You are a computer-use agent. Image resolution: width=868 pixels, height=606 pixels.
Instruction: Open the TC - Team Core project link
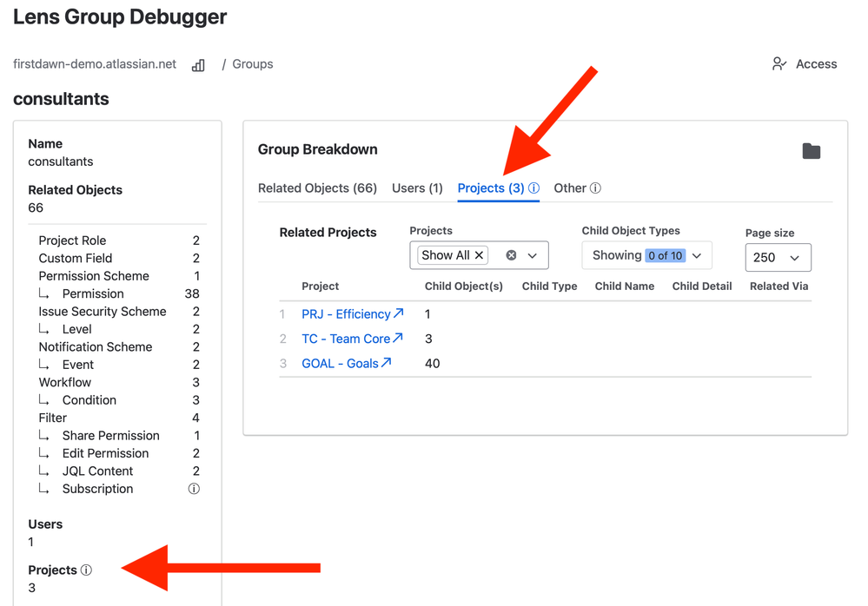click(x=346, y=339)
